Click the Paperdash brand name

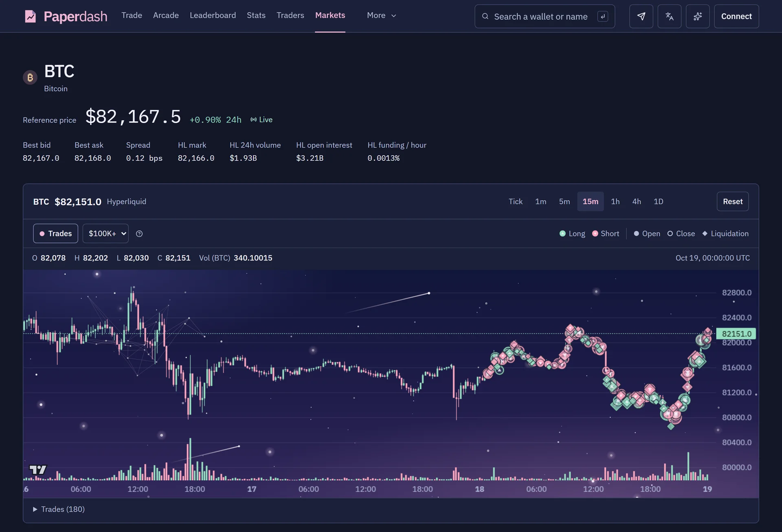pos(75,17)
